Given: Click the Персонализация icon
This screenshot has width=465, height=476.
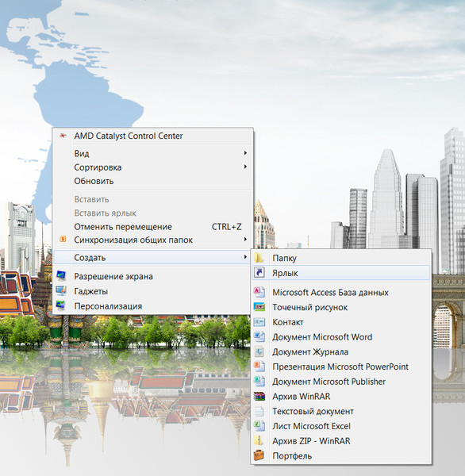Looking at the screenshot, I should 61,305.
